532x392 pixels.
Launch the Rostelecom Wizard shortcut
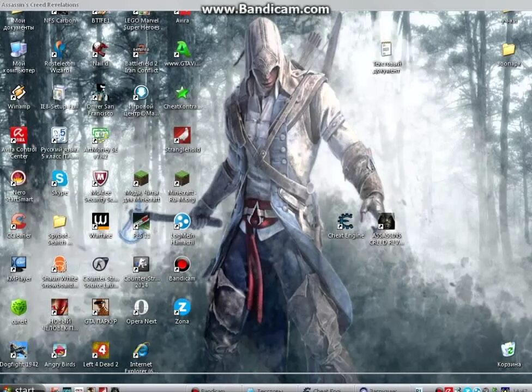60,50
